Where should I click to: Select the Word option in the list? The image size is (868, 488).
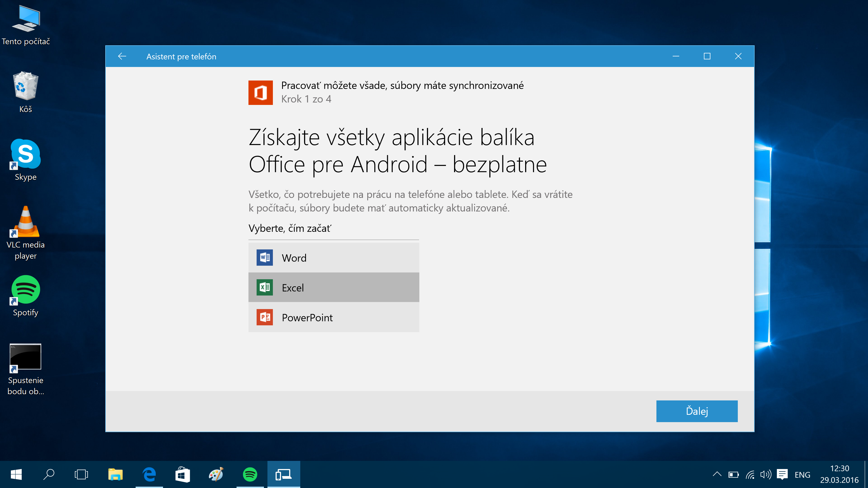(334, 258)
